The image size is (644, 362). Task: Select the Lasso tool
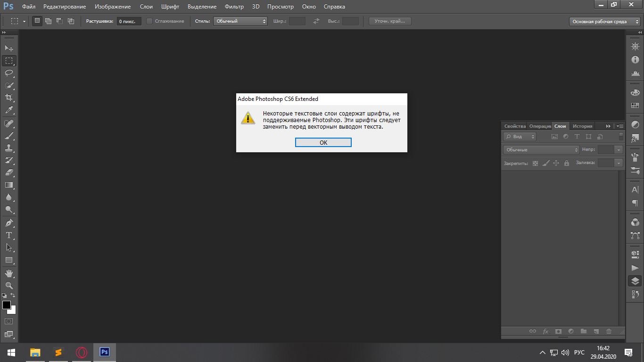point(9,73)
